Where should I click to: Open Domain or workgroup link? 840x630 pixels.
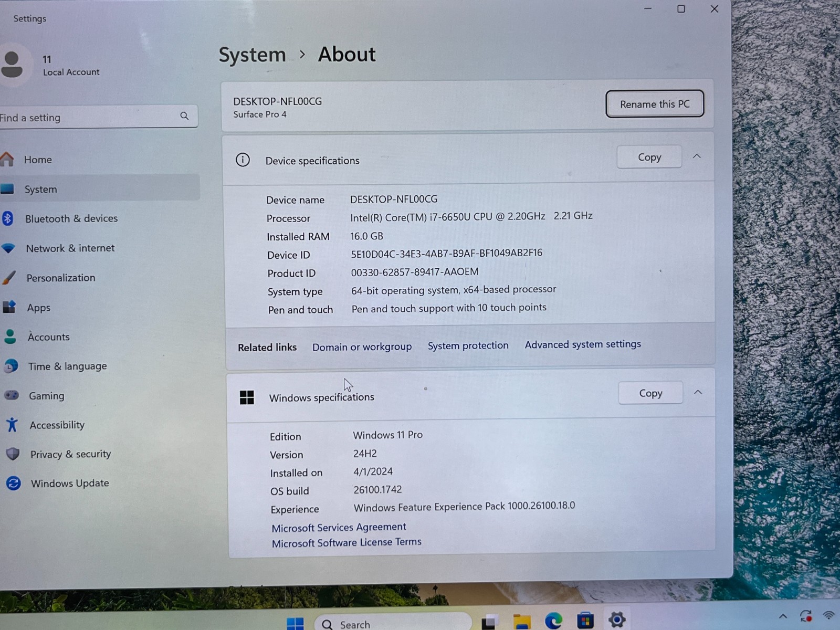coord(362,347)
